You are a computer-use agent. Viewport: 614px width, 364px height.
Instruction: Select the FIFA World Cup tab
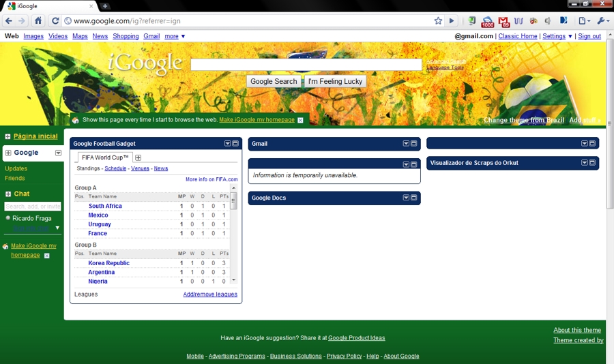[105, 157]
